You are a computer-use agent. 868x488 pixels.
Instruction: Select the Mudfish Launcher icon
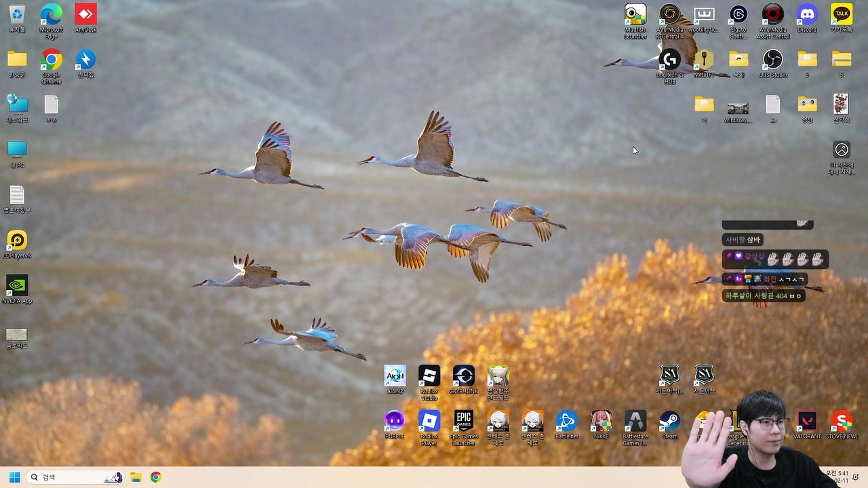click(635, 15)
